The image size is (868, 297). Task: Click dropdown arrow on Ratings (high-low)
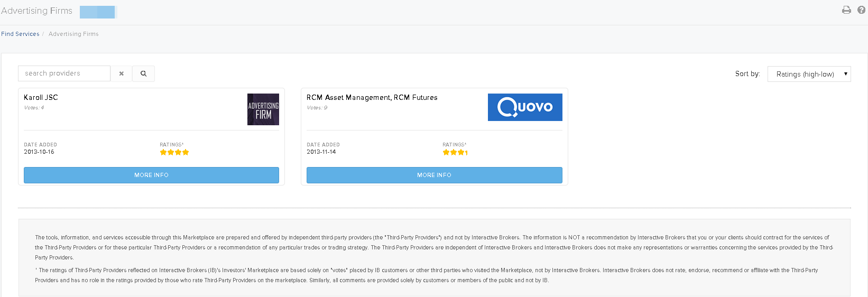tap(845, 74)
